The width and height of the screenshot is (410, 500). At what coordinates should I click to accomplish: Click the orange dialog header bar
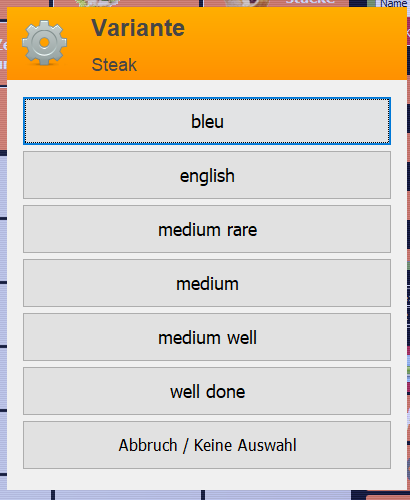click(x=207, y=44)
